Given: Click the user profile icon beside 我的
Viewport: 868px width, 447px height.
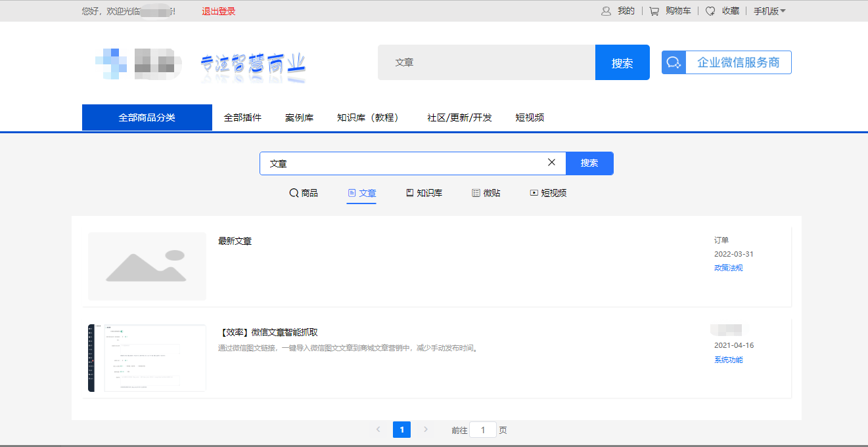Looking at the screenshot, I should [606, 11].
